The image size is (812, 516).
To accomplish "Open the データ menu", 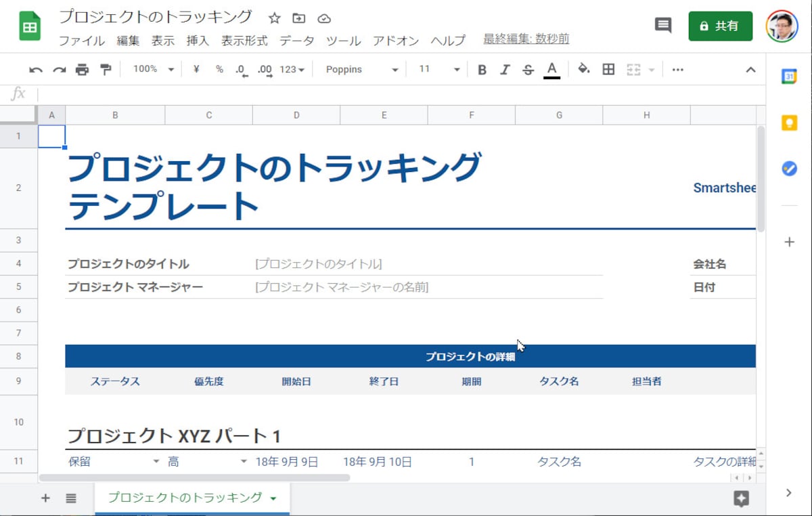I will [x=297, y=40].
